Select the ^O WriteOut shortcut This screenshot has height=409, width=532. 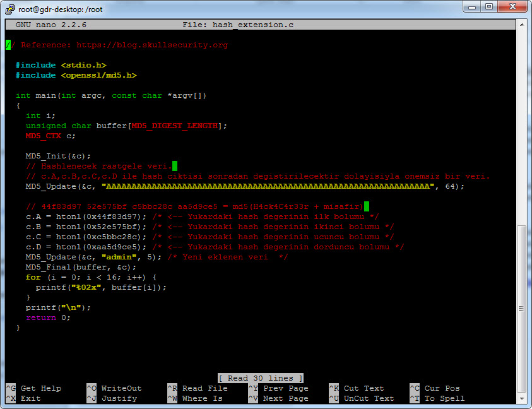(x=114, y=388)
